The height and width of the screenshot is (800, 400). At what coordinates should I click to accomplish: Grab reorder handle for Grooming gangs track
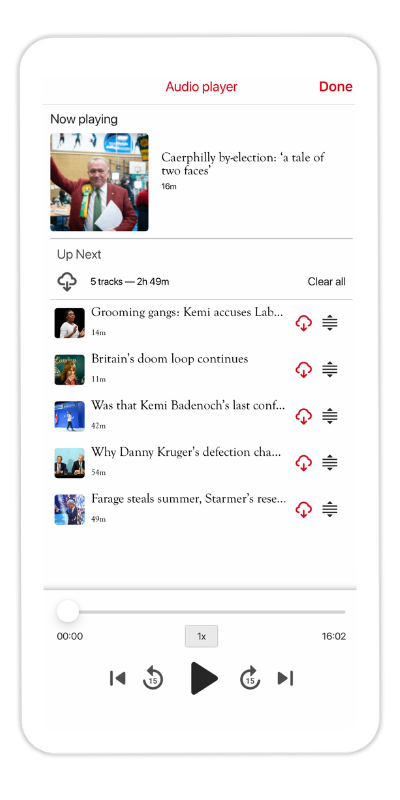330,323
